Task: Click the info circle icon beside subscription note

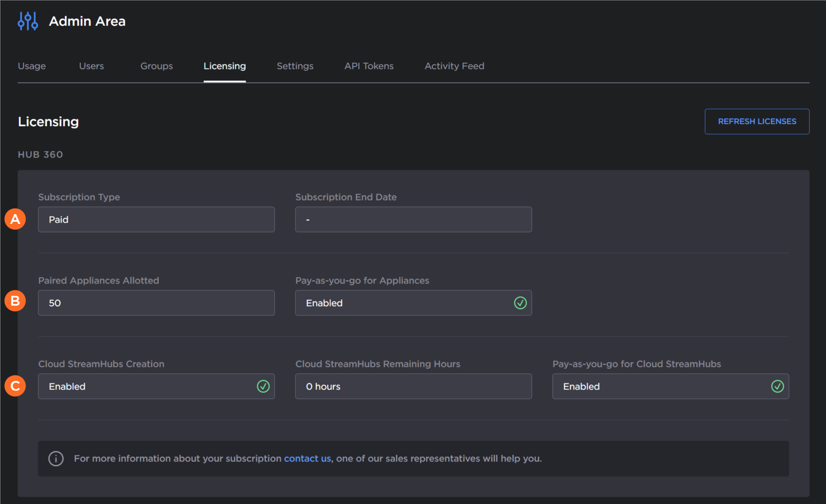Action: coord(56,458)
